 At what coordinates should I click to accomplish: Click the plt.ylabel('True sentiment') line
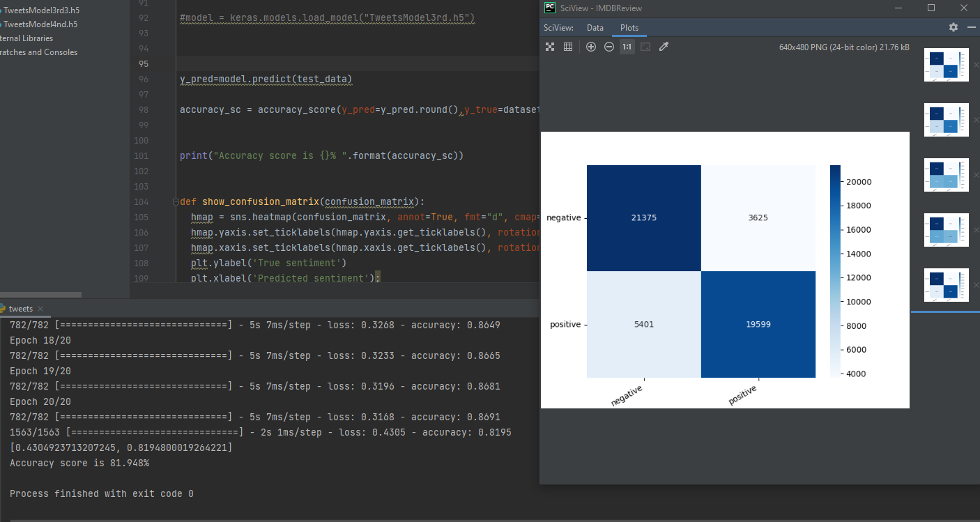click(x=268, y=263)
